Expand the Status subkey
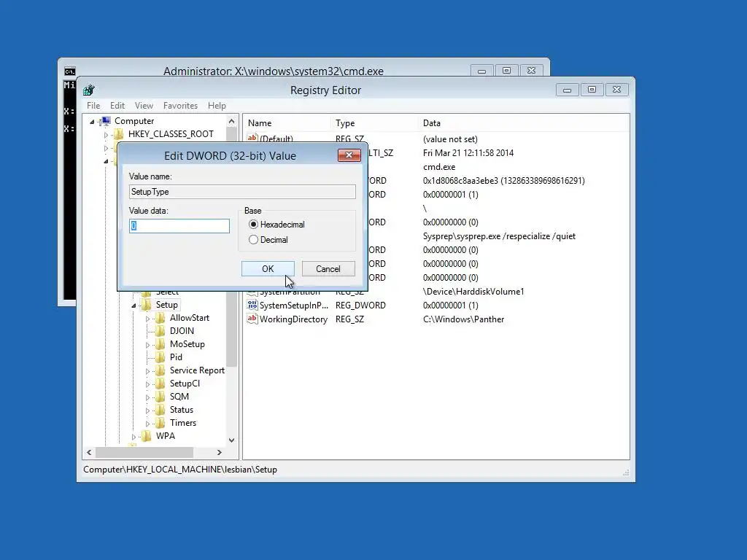The height and width of the screenshot is (560, 747). (x=147, y=411)
